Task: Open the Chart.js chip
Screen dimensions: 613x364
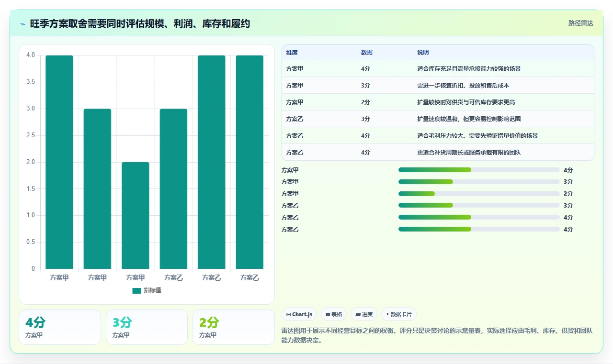Action: (299, 314)
